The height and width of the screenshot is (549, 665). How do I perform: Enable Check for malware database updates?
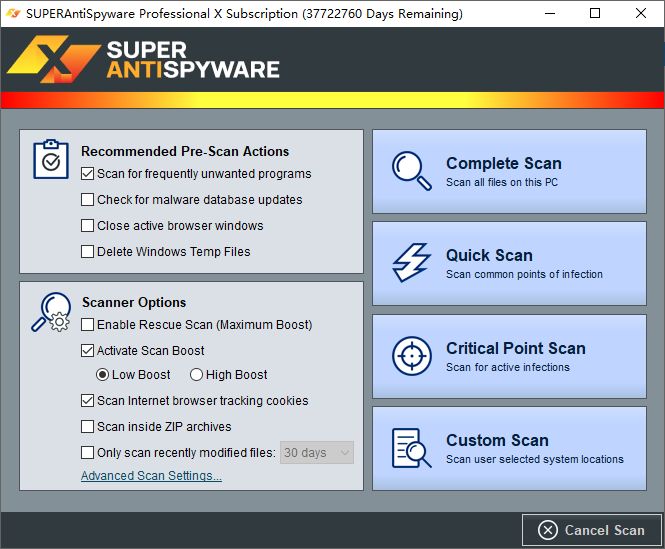(x=87, y=199)
